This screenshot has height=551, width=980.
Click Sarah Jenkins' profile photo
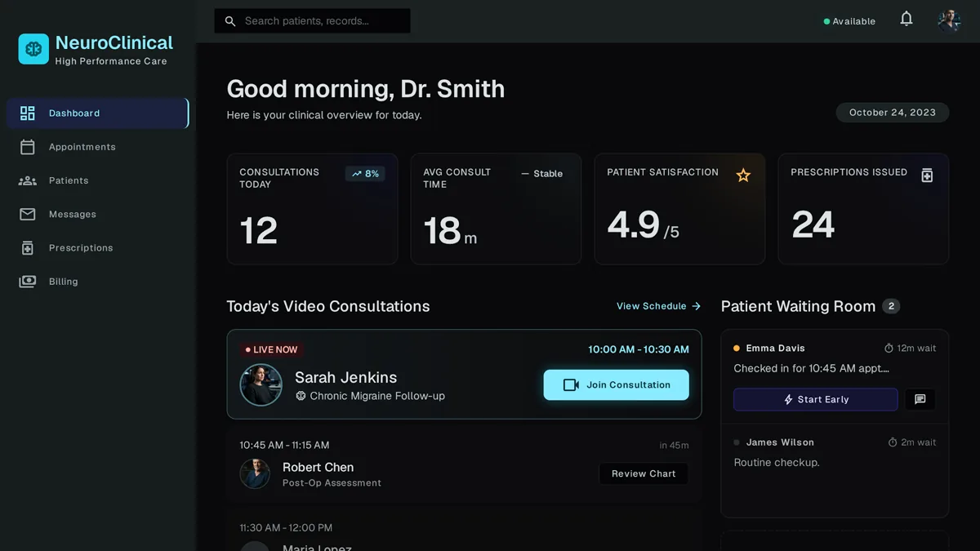pyautogui.click(x=261, y=384)
